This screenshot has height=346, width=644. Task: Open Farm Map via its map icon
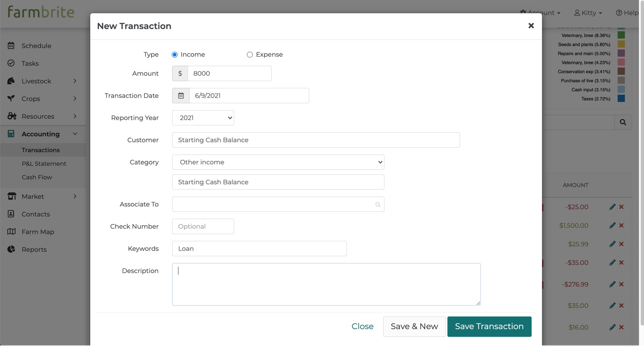pyautogui.click(x=11, y=232)
